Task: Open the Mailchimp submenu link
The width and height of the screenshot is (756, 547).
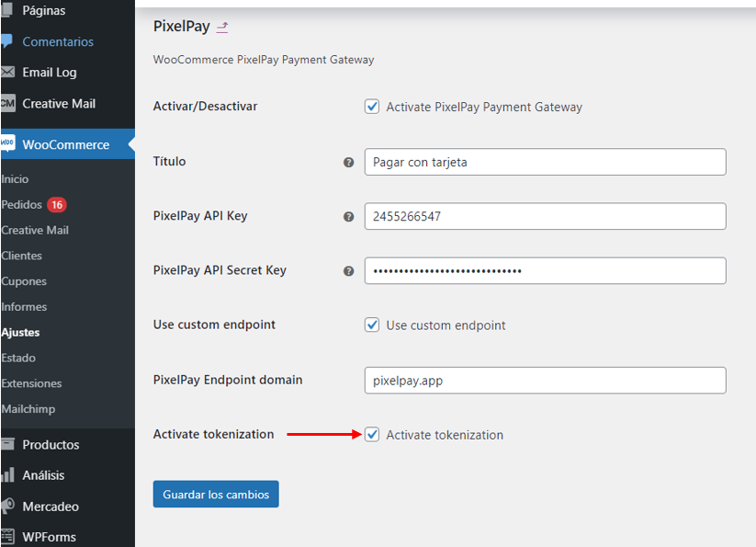Action: pos(28,409)
